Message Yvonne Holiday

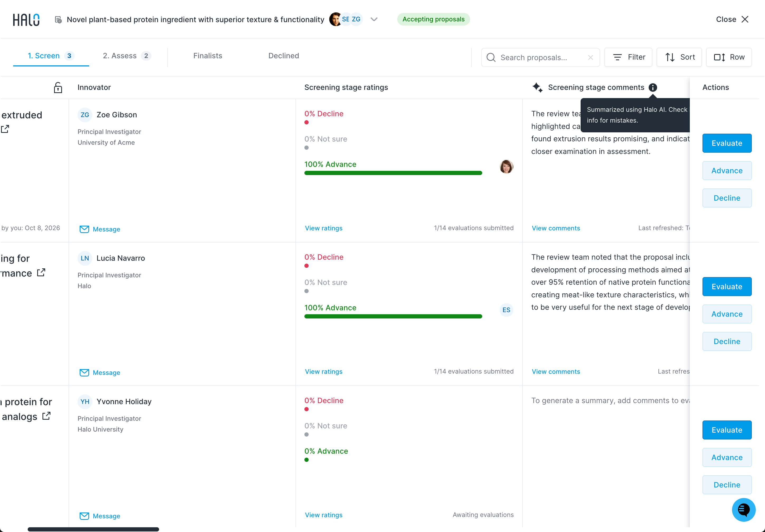click(100, 516)
